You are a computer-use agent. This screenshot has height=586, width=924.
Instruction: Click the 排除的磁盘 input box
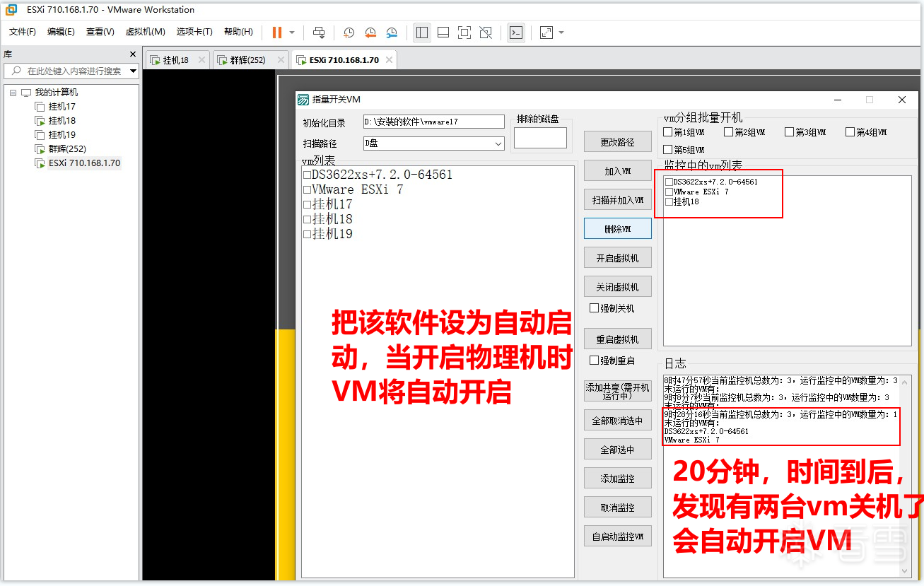(540, 138)
